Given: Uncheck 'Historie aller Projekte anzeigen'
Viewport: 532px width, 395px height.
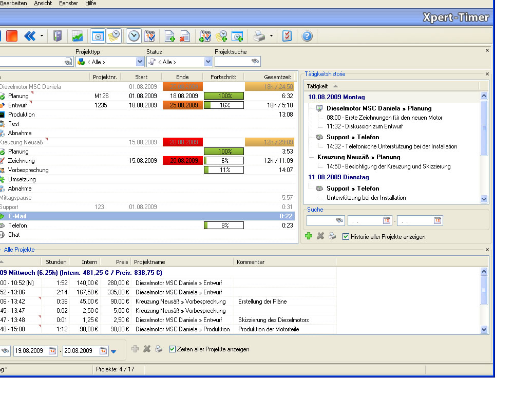Looking at the screenshot, I should tap(346, 237).
